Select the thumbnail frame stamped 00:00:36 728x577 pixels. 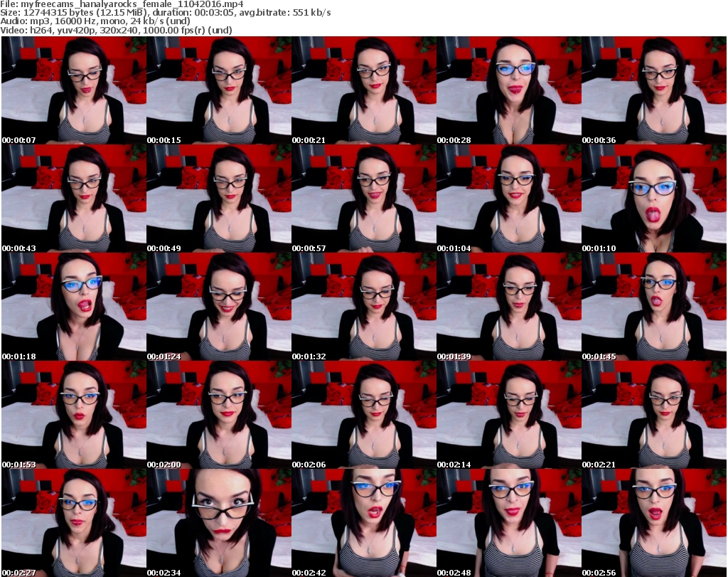tap(654, 90)
